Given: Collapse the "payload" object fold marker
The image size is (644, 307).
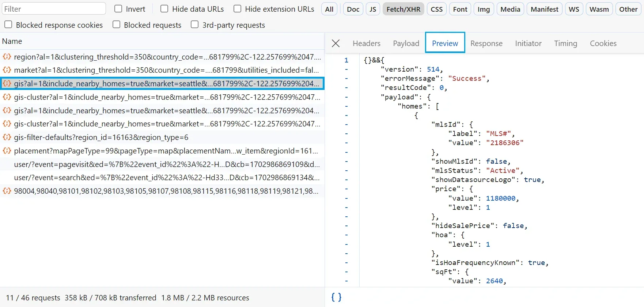Looking at the screenshot, I should (346, 97).
